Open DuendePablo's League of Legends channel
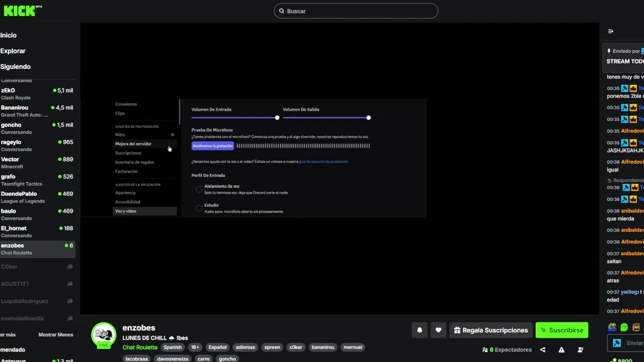Viewport: 644px width, 362px height. pyautogui.click(x=37, y=197)
